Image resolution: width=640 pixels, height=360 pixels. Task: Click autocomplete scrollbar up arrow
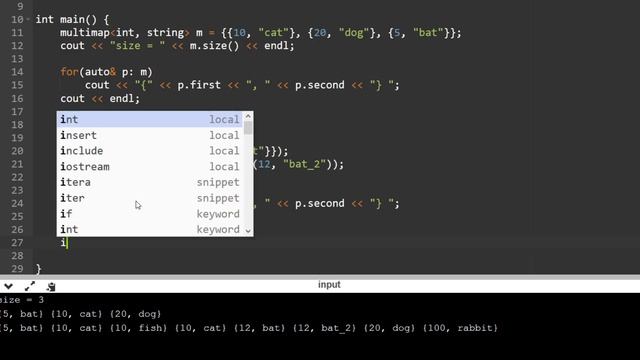tap(248, 116)
